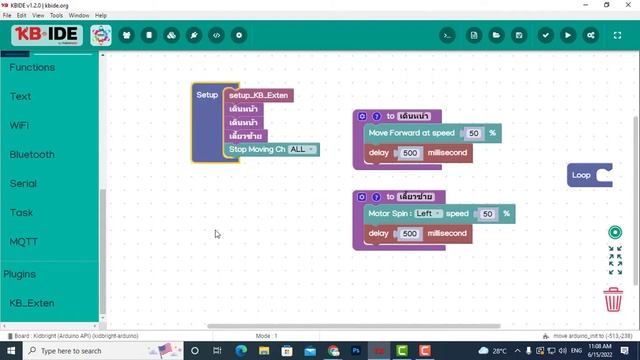Viewport: 640px width, 360px height.
Task: Select the Functions category
Action: tap(32, 67)
